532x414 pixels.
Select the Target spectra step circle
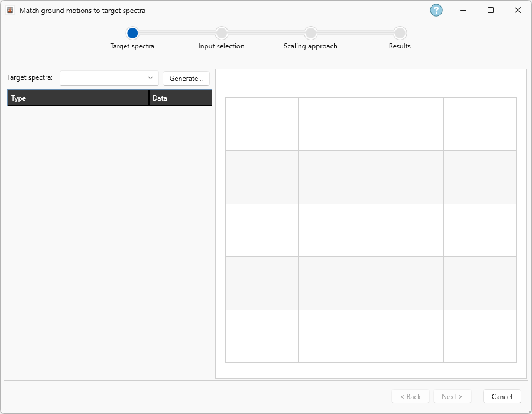pyautogui.click(x=132, y=33)
